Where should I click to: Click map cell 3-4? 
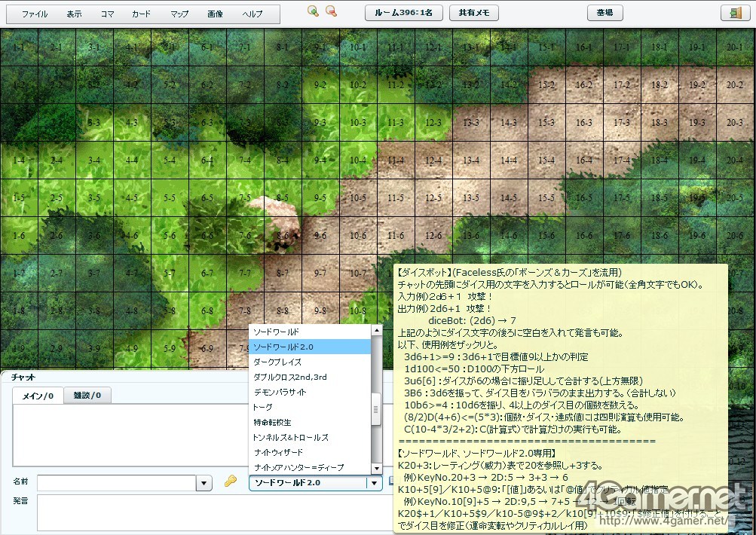pyautogui.click(x=94, y=160)
